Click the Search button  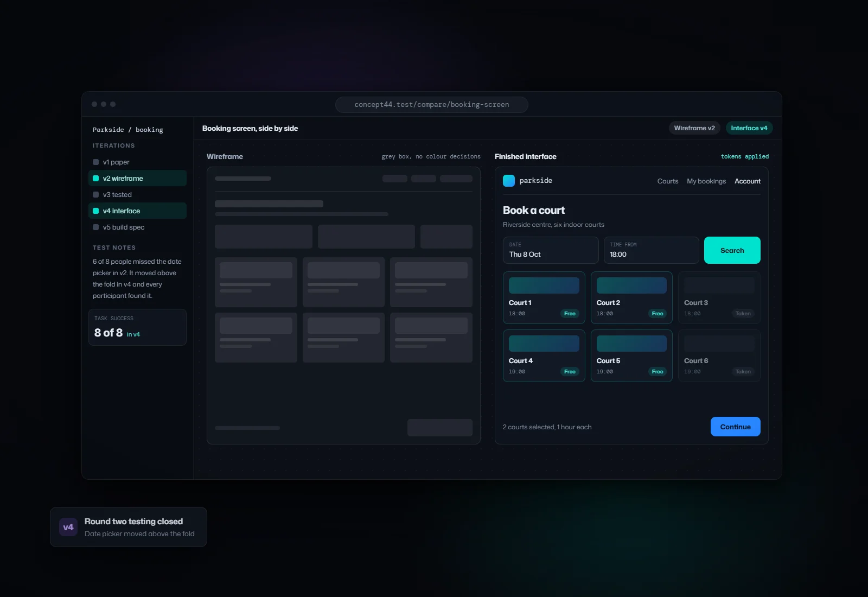pyautogui.click(x=732, y=250)
